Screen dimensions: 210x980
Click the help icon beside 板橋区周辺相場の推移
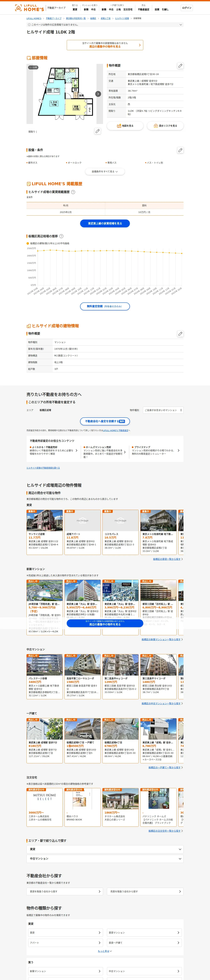coord(61,236)
